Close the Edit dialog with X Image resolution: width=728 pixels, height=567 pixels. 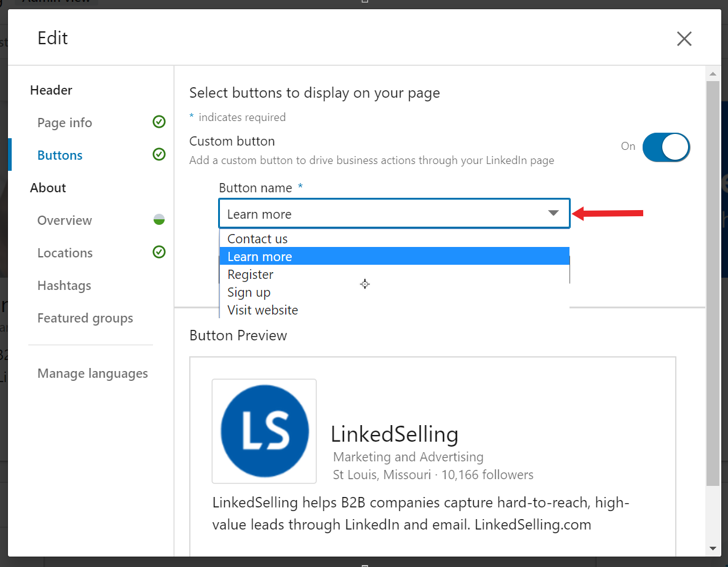click(684, 39)
